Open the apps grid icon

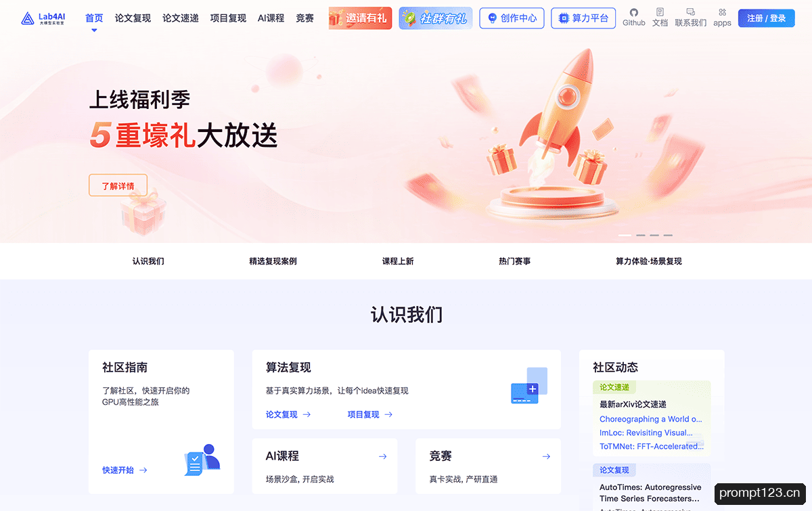point(722,18)
